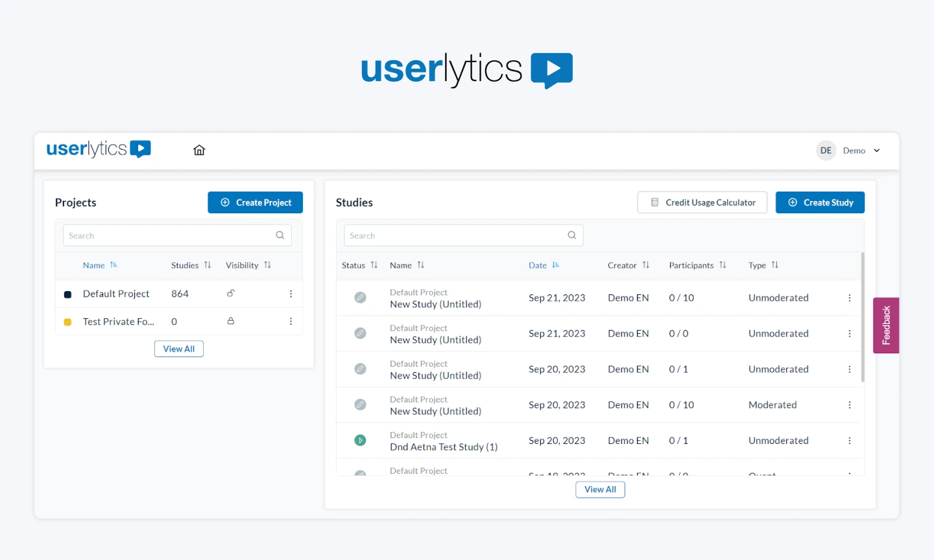This screenshot has height=560, width=934.
Task: Open the Test Private Fo... project
Action: coord(119,321)
